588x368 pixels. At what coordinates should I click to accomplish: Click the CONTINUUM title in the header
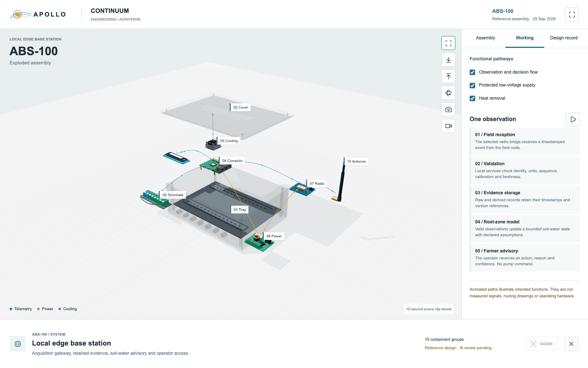[110, 11]
